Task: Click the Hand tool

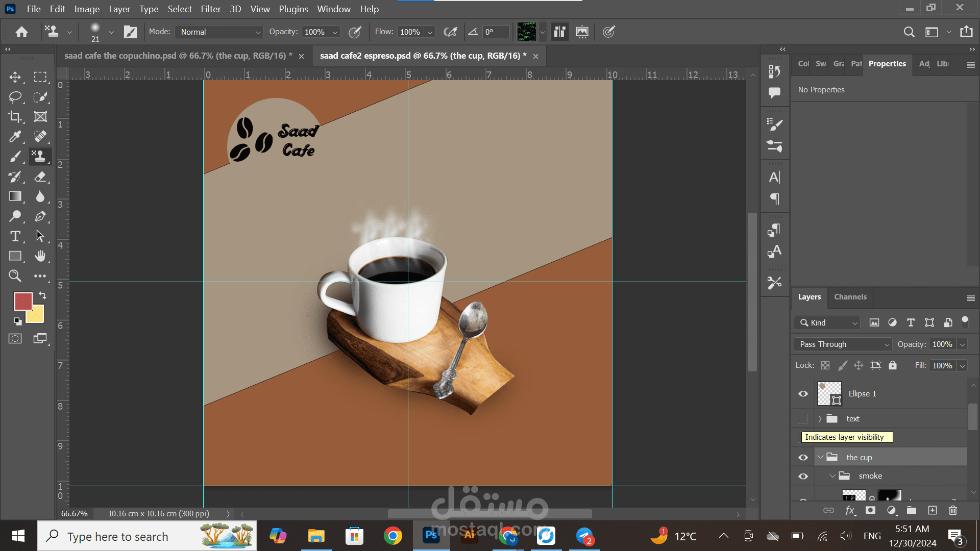Action: [x=40, y=256]
